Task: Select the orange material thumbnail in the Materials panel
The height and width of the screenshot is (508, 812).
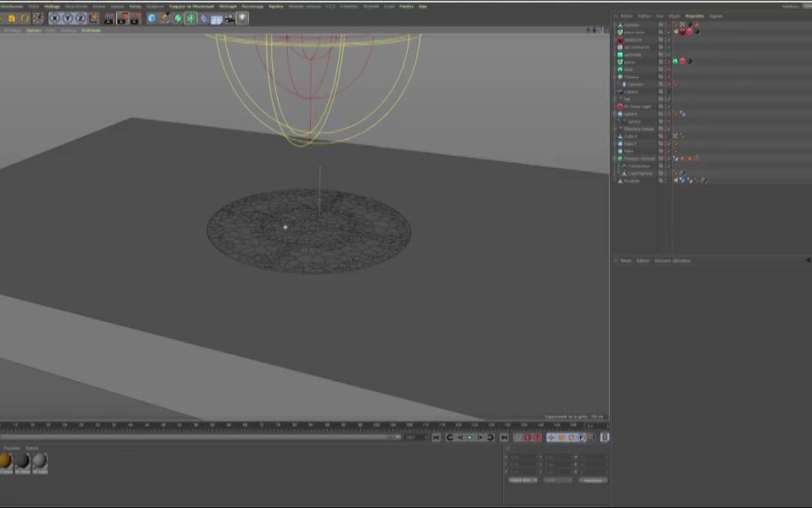Action: click(7, 460)
